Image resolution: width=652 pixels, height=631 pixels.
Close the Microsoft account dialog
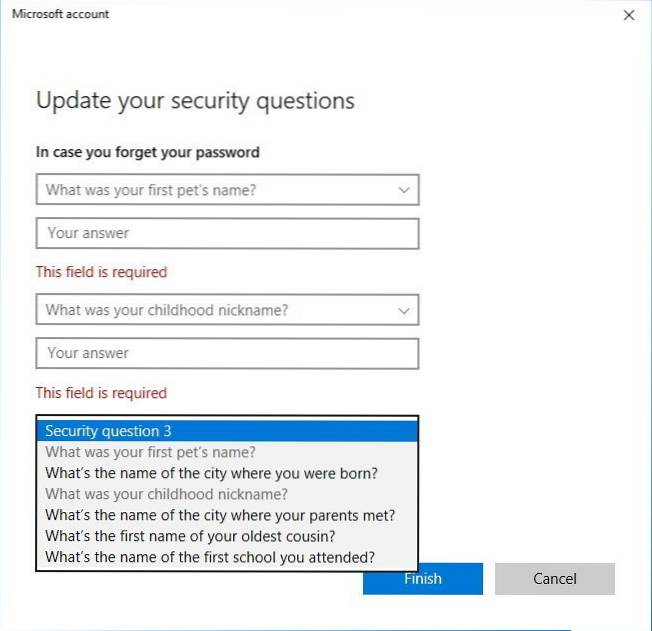point(629,15)
